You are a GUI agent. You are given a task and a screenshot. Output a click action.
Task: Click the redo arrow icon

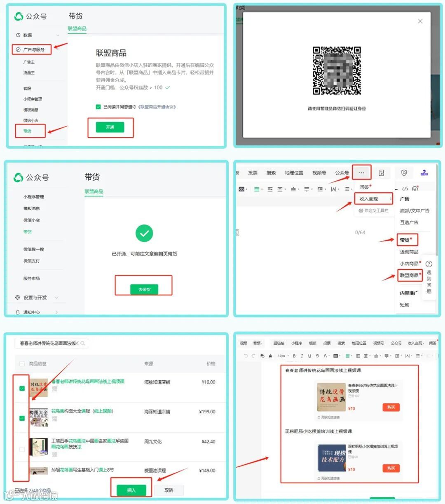pos(254,356)
